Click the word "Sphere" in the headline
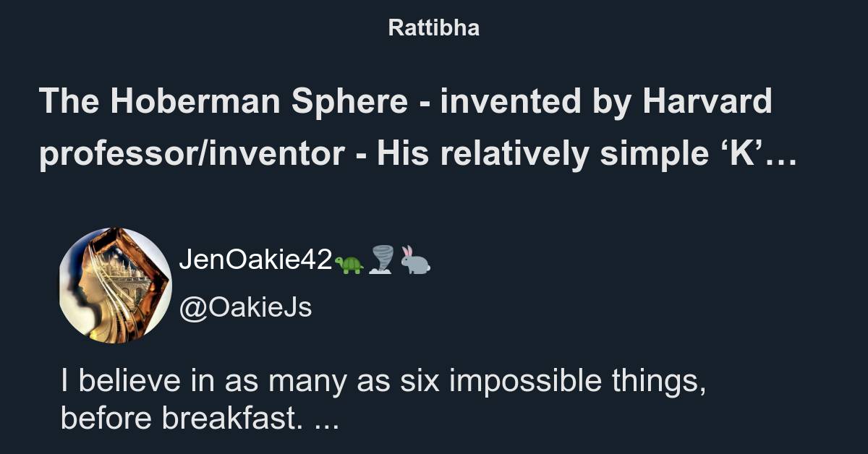This screenshot has height=454, width=868. [x=349, y=101]
